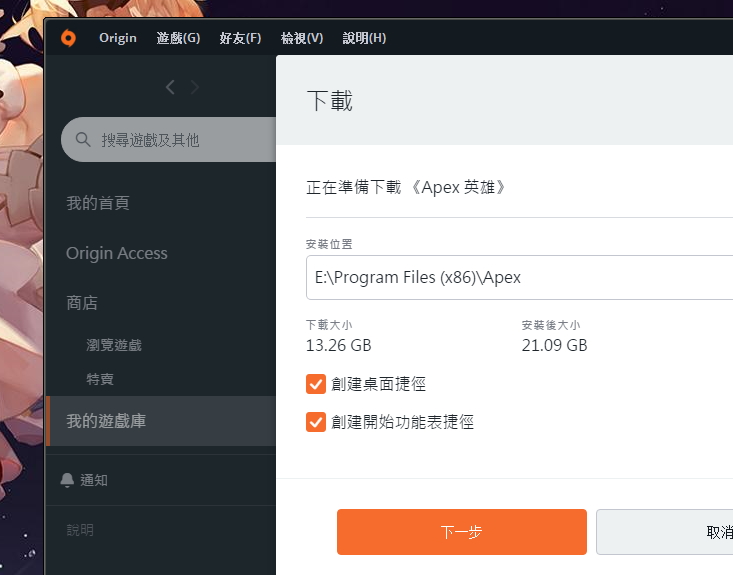Click the 下載 dialog title
The width and height of the screenshot is (733, 575).
[x=330, y=101]
